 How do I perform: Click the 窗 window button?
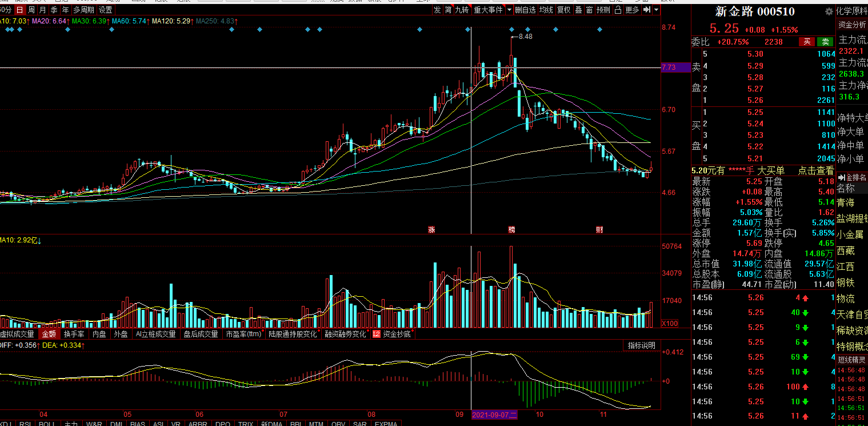pyautogui.click(x=589, y=10)
